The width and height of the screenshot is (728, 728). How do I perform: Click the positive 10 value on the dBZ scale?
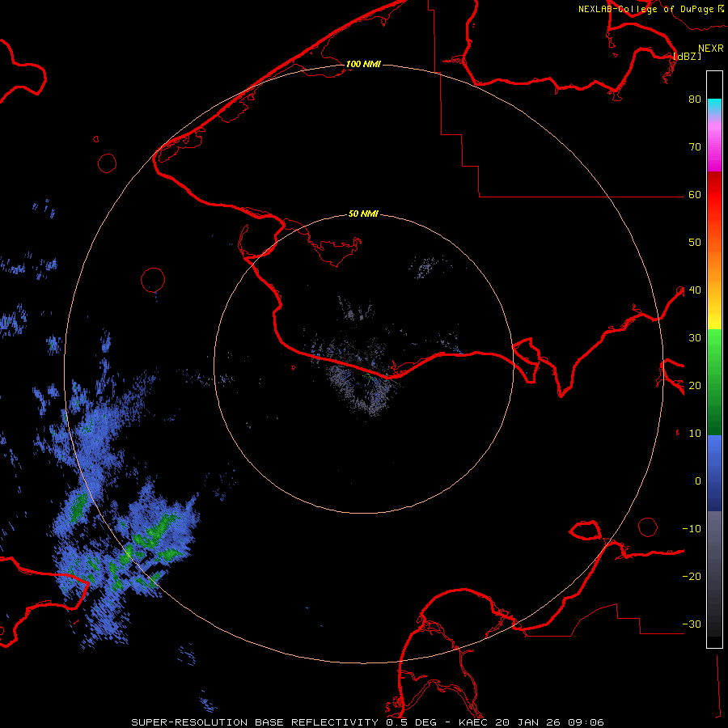[695, 434]
